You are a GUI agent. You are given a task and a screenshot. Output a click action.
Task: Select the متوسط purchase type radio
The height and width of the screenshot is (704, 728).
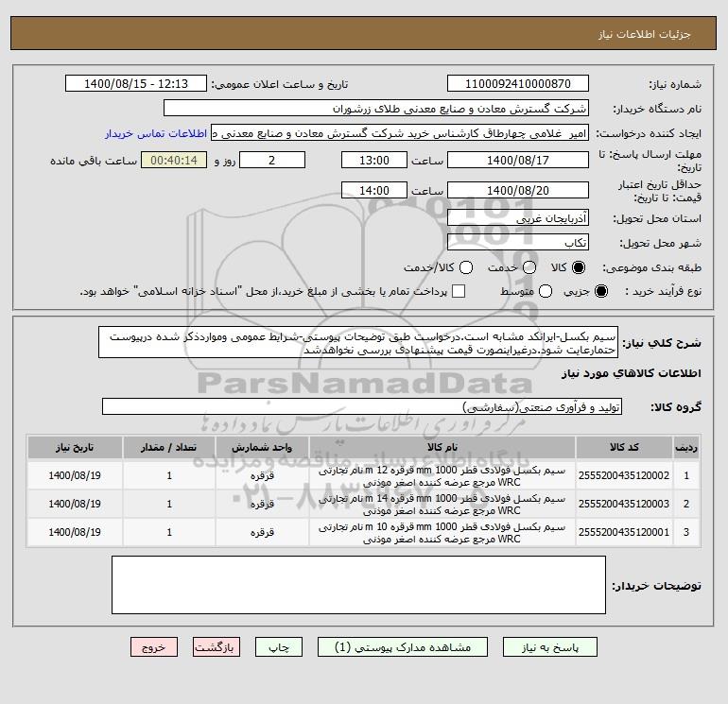point(546,291)
